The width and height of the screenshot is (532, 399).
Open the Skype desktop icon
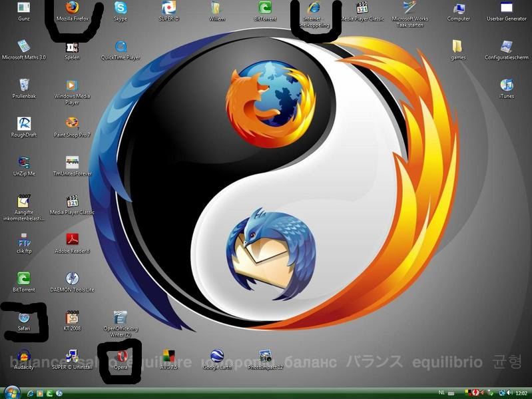click(x=121, y=11)
